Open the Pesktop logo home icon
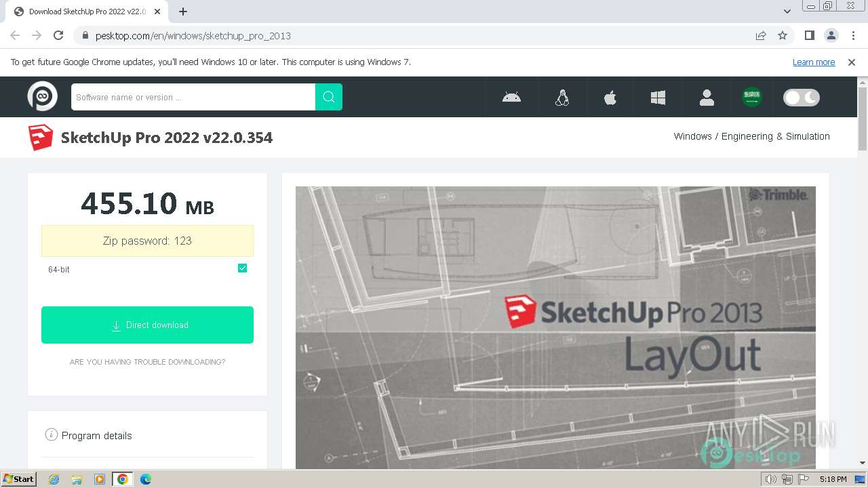The width and height of the screenshot is (868, 488). pos(42,96)
